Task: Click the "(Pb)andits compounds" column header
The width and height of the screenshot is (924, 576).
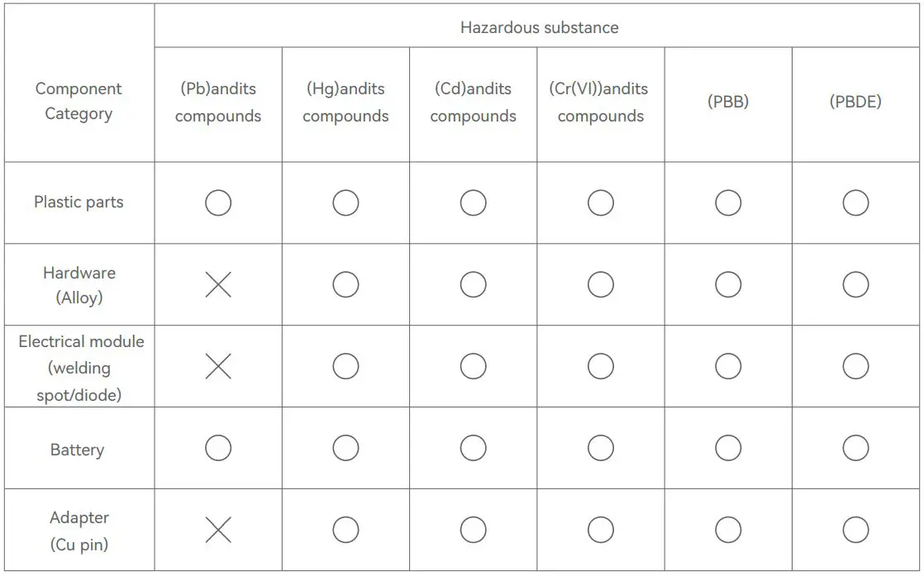Action: pyautogui.click(x=218, y=102)
